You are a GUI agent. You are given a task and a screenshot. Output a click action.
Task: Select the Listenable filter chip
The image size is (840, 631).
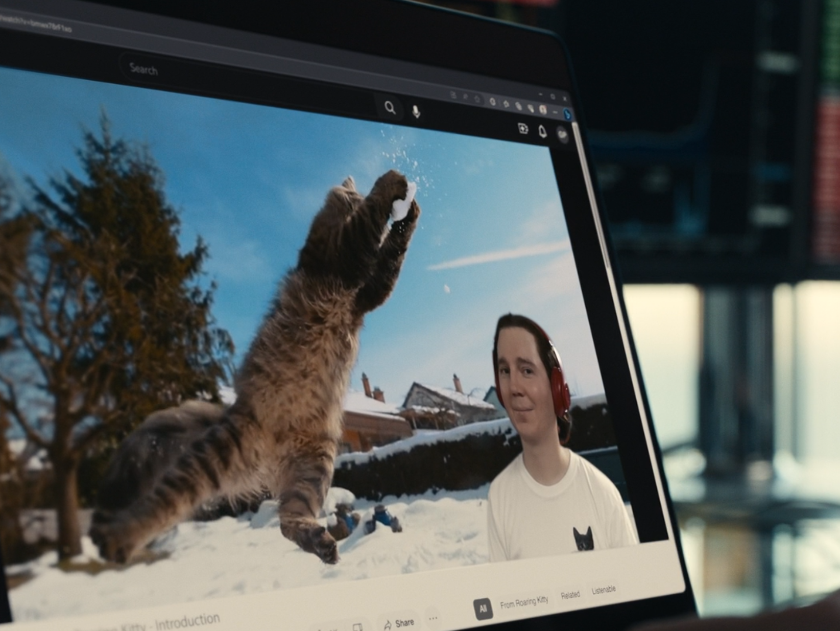coord(603,590)
